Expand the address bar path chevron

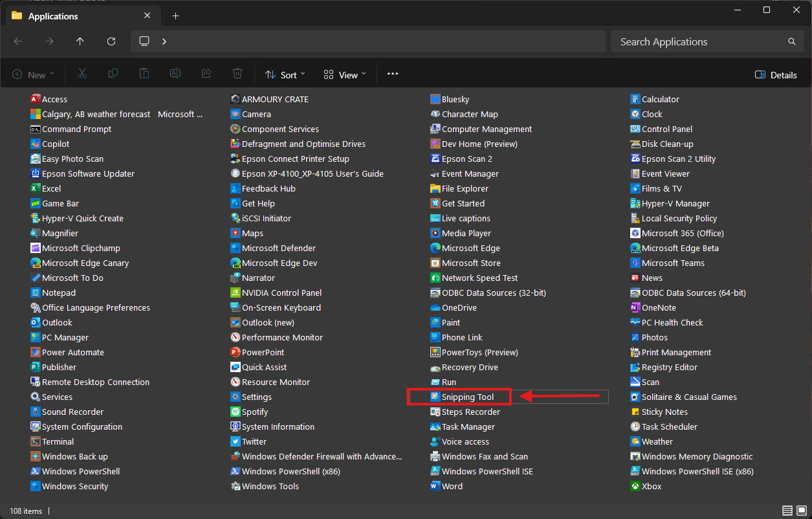coord(164,41)
